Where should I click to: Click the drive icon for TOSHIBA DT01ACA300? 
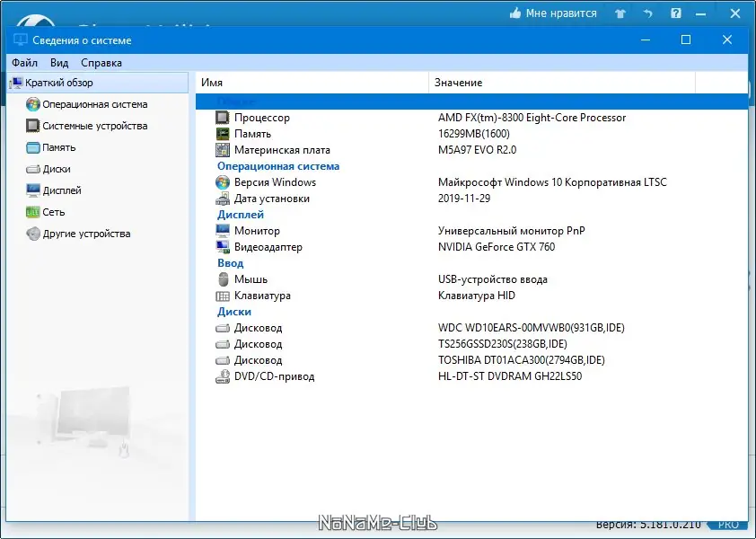click(x=223, y=360)
